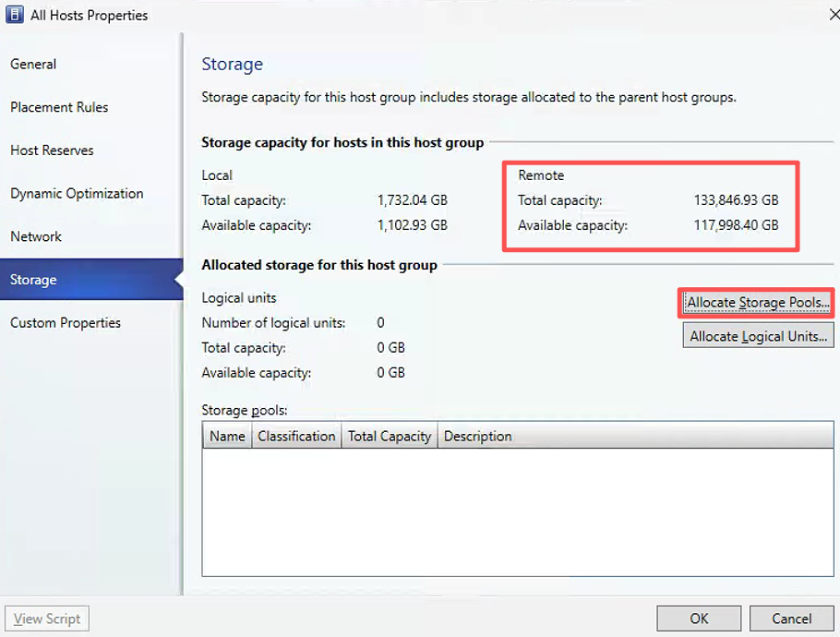Click the All Hosts Properties title icon
The height and width of the screenshot is (637, 840).
[x=15, y=15]
